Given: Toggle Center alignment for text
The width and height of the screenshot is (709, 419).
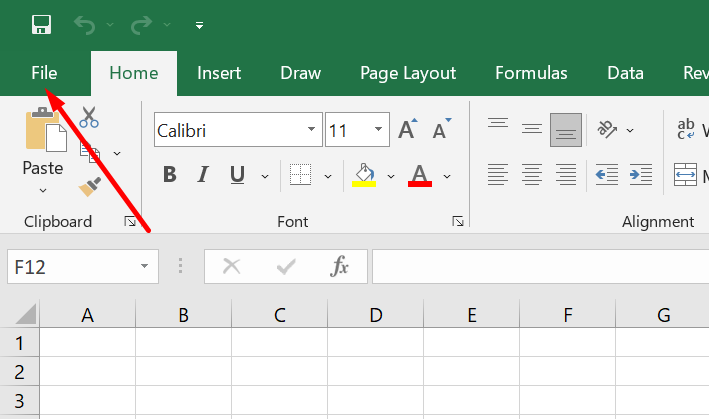Looking at the screenshot, I should pyautogui.click(x=532, y=174).
